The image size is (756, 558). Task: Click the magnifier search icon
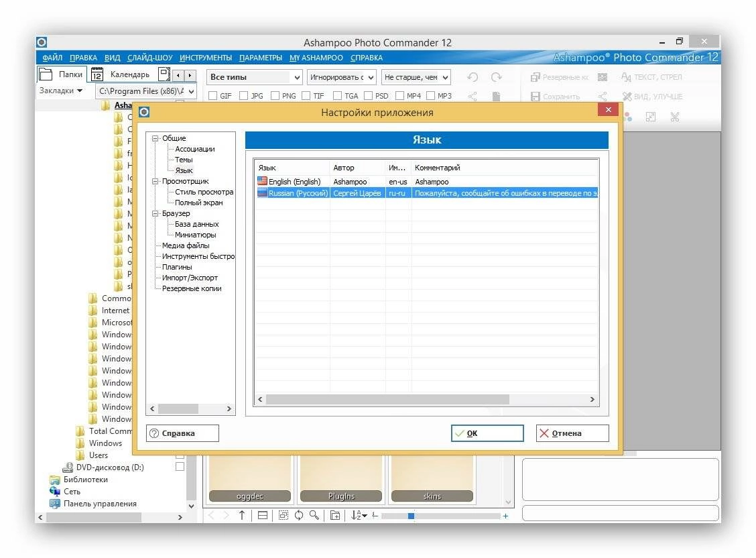coord(314,516)
